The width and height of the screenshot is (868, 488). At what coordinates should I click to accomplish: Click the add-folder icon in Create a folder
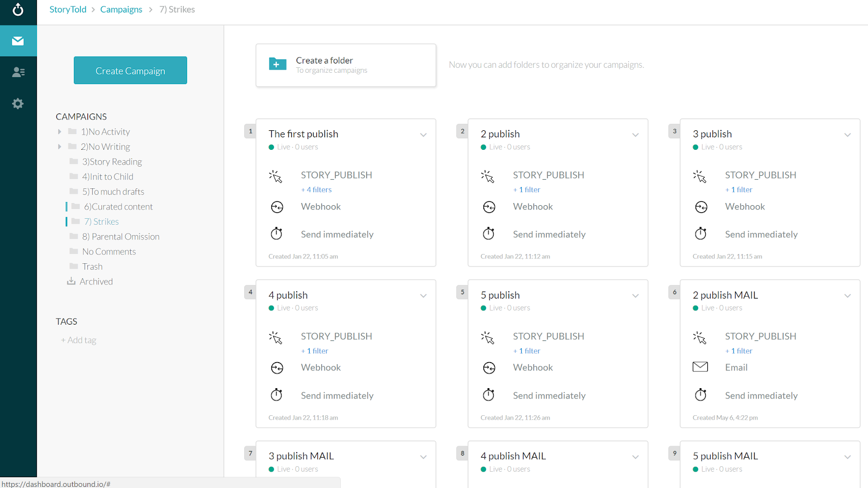pos(278,65)
